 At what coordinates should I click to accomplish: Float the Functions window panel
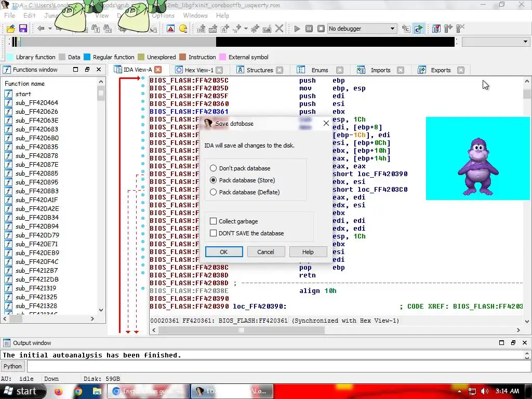(87, 70)
